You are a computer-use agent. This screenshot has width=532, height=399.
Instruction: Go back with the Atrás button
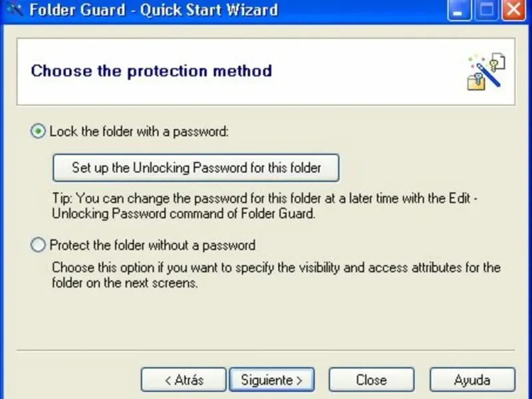184,380
